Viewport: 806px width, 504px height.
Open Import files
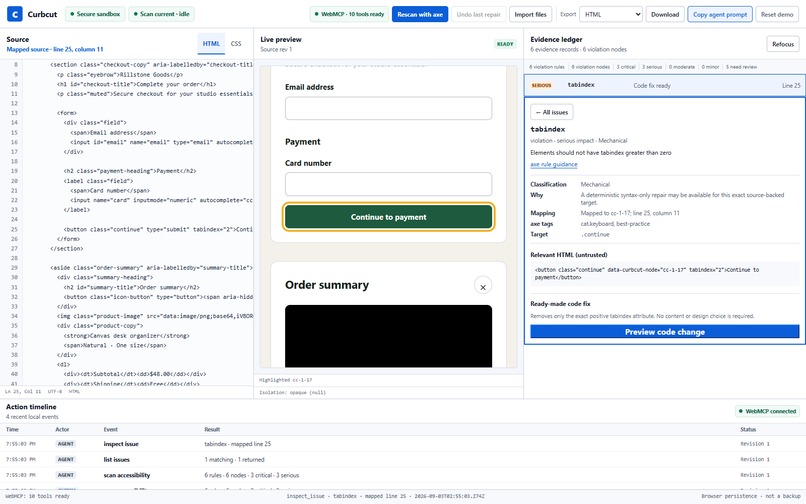(x=530, y=14)
